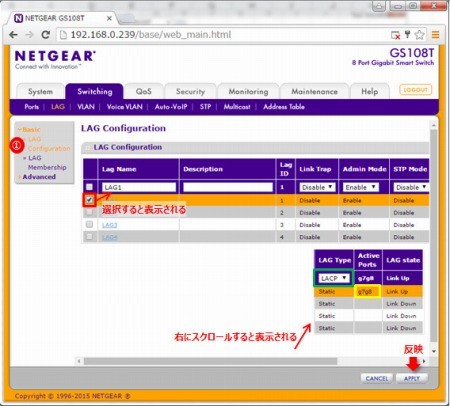450x406 pixels.
Task: Click the Description column header
Action: [227, 169]
